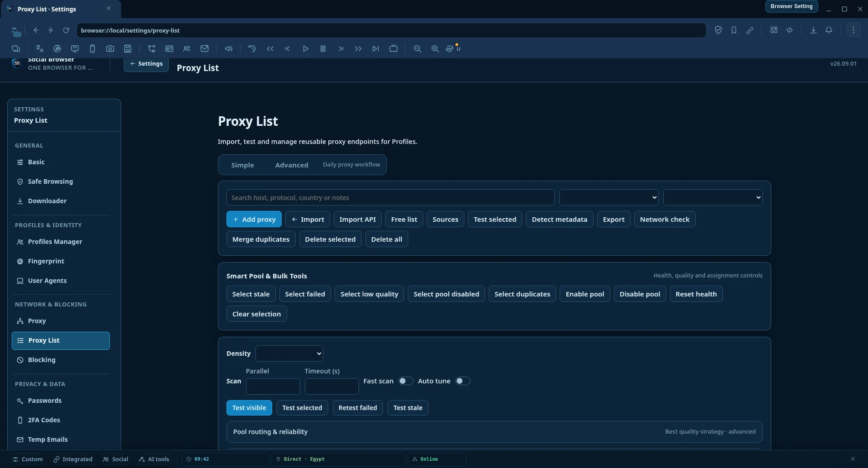Open the downloads arrow icon
This screenshot has height=468, width=868.
813,30
